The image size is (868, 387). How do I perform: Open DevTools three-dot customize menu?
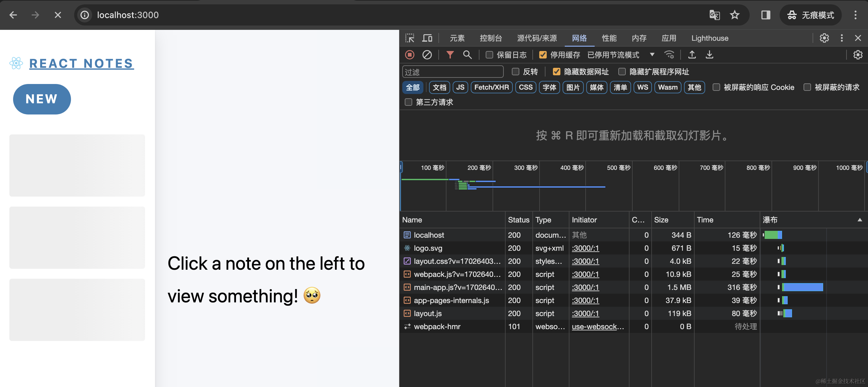tap(841, 38)
